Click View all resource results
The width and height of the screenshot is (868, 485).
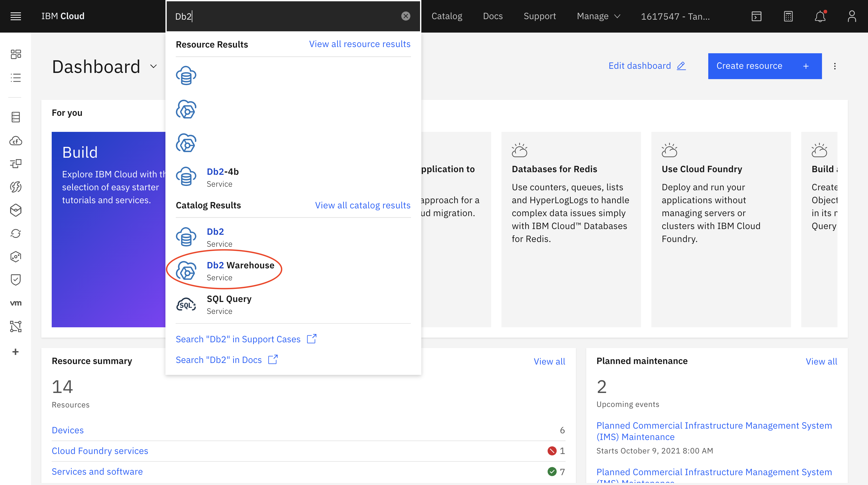click(x=360, y=44)
